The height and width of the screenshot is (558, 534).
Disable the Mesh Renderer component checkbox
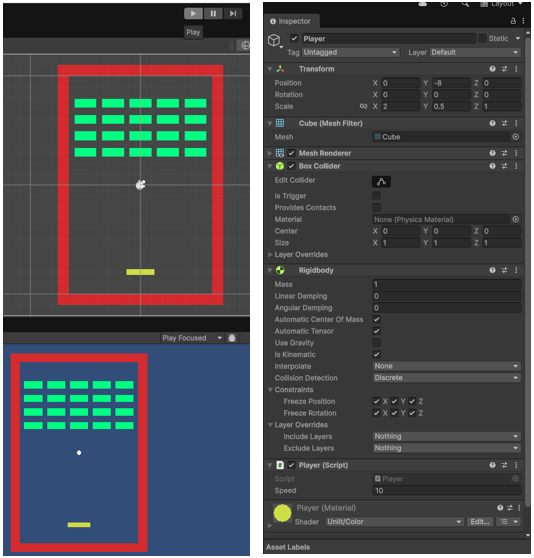pyautogui.click(x=291, y=153)
